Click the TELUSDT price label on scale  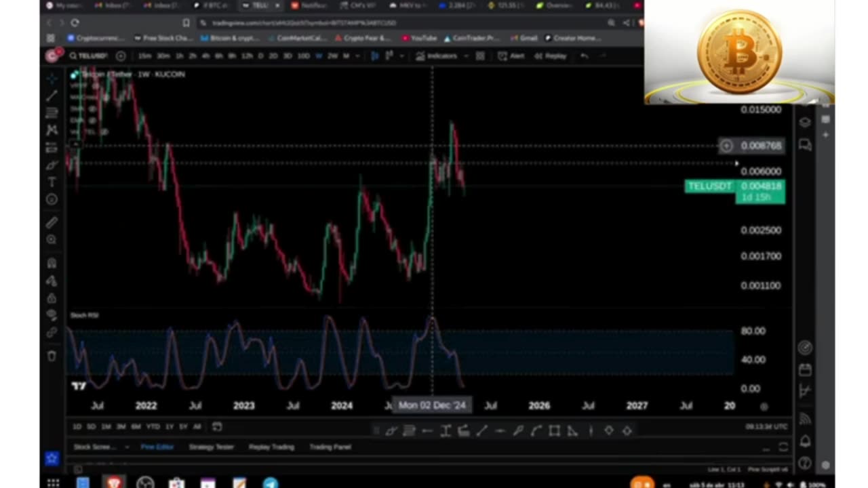[x=734, y=191]
